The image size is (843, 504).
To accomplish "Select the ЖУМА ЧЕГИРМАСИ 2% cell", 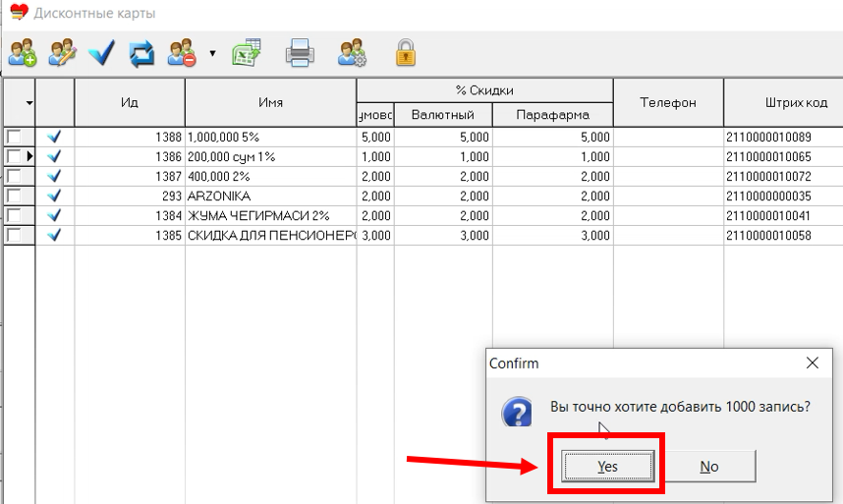I will tap(270, 215).
